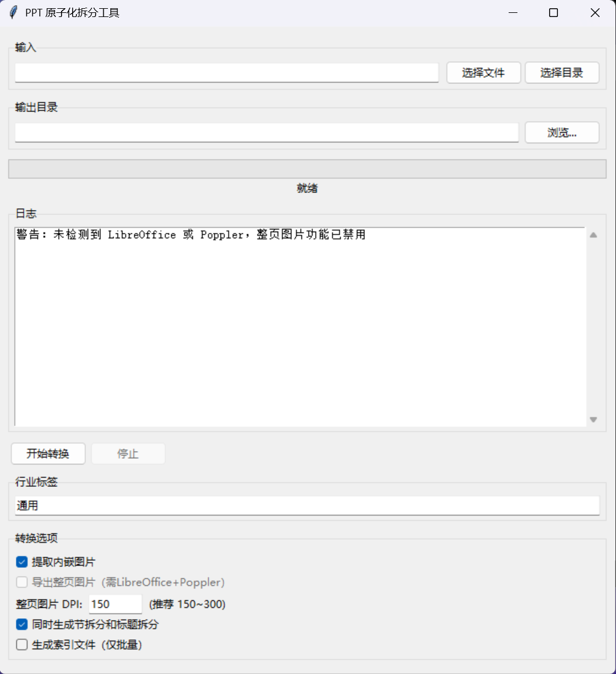Uncheck 同时生成节拆分和标题拆分

22,624
